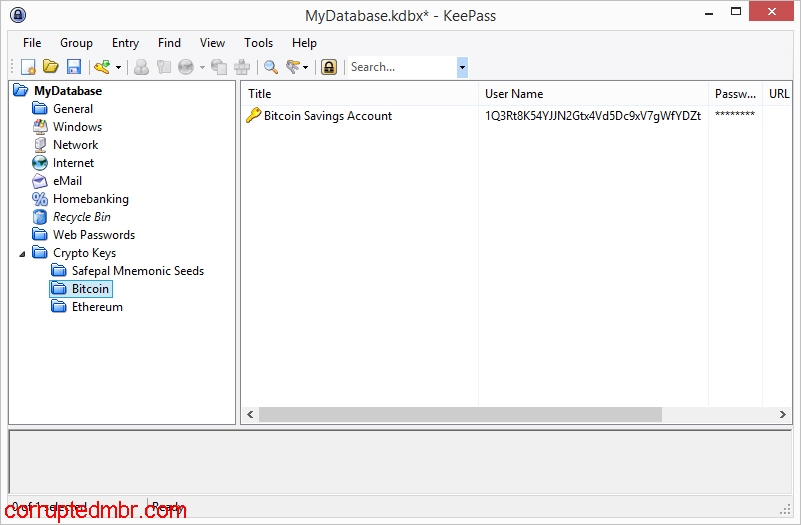
Task: Click the Show Entries toolbar icon
Action: click(x=293, y=66)
